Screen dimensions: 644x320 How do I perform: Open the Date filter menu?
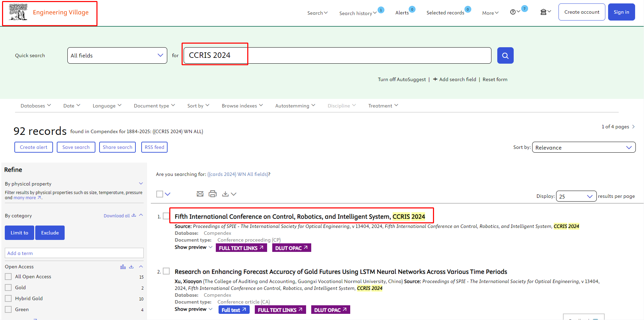click(72, 106)
